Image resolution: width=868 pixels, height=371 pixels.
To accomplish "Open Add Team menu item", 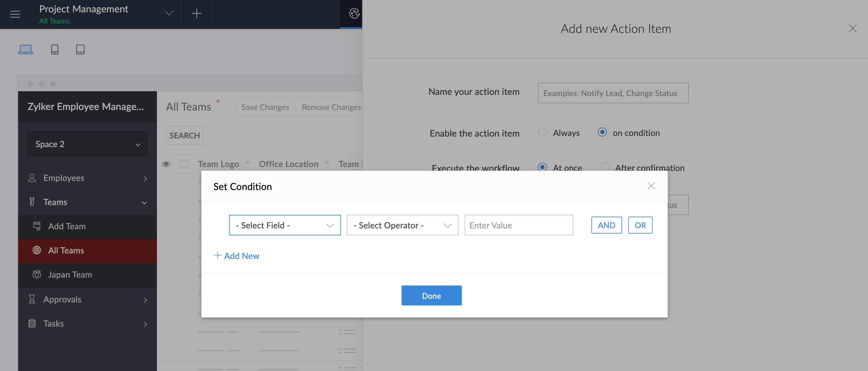I will coord(67,226).
